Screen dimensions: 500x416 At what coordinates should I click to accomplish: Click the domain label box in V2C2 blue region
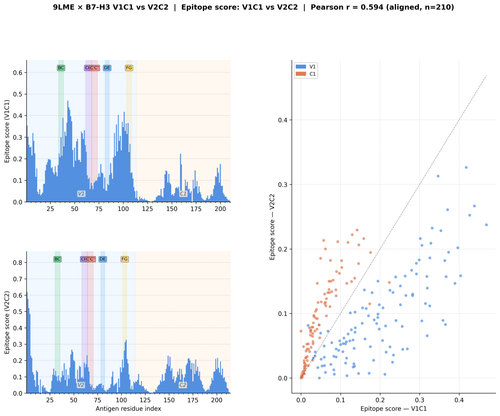(x=81, y=385)
